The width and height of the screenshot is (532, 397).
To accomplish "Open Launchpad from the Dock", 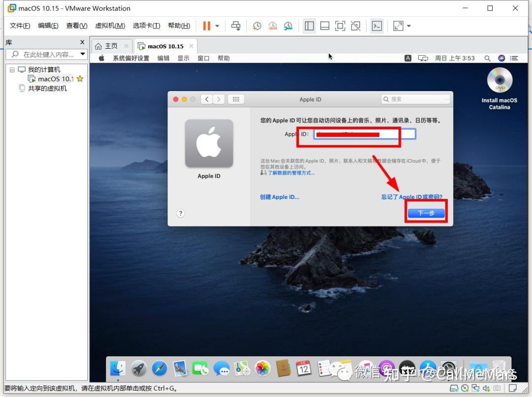I will point(139,368).
